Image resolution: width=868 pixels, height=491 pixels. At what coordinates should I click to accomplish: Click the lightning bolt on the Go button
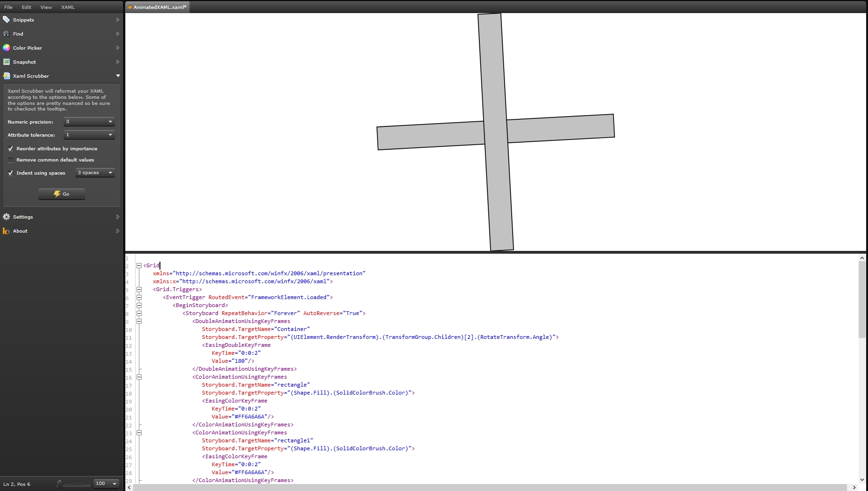coord(57,194)
